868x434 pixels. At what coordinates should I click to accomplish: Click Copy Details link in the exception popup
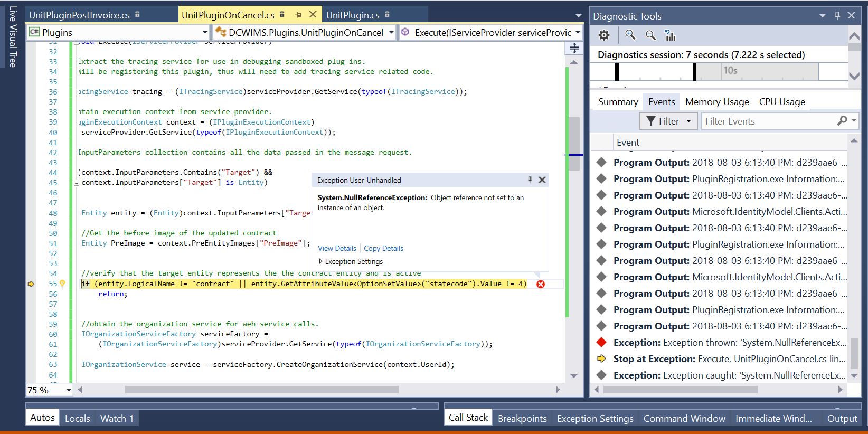coord(383,248)
